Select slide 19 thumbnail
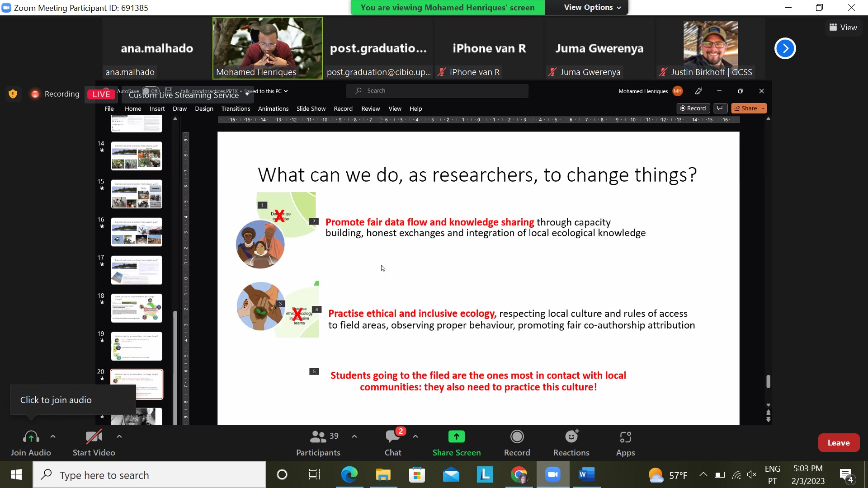This screenshot has width=868, height=488. pyautogui.click(x=137, y=346)
